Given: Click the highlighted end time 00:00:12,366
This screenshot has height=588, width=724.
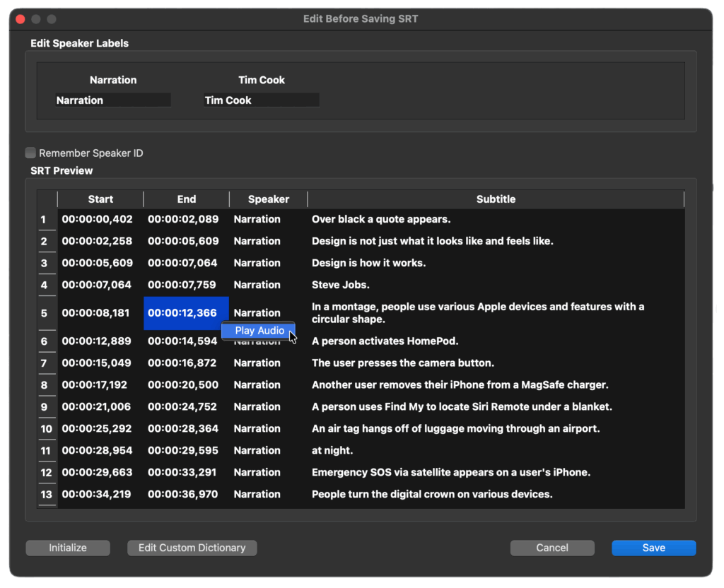Looking at the screenshot, I should coord(182,313).
